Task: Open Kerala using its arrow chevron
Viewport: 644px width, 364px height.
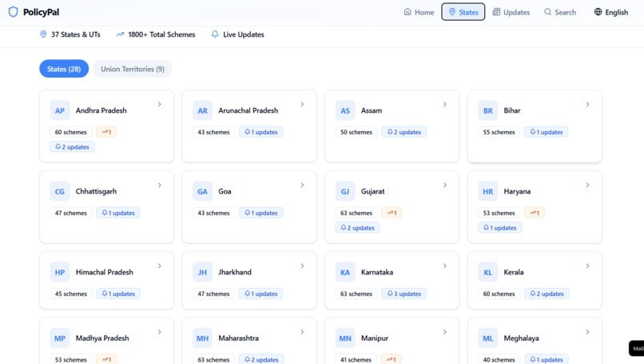Action: click(x=587, y=266)
